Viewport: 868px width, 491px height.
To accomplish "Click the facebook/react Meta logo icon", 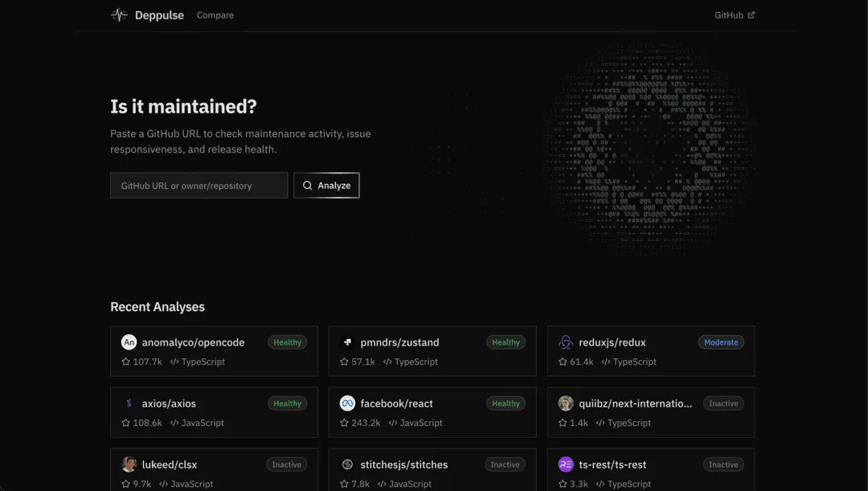I will click(347, 403).
